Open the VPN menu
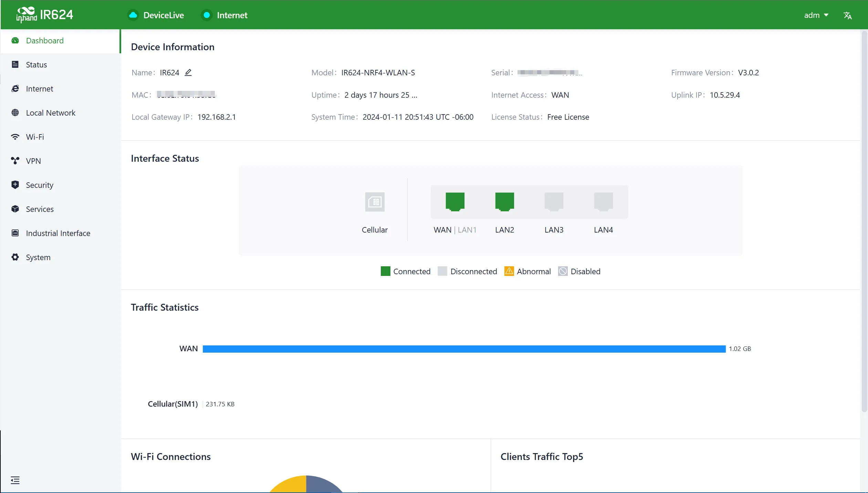 60,161
